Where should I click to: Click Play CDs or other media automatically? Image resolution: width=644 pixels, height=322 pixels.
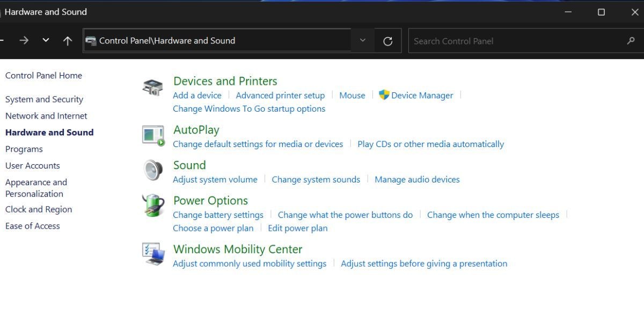[430, 144]
